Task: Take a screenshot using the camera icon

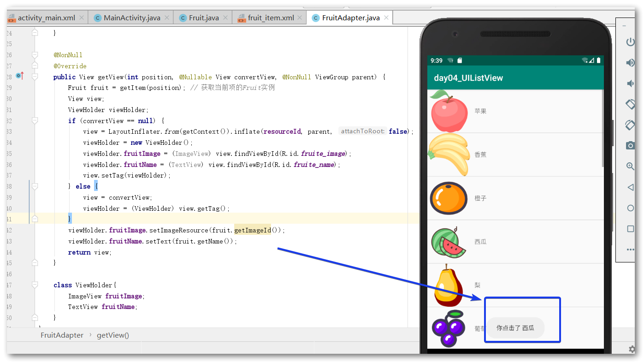Action: pos(630,146)
